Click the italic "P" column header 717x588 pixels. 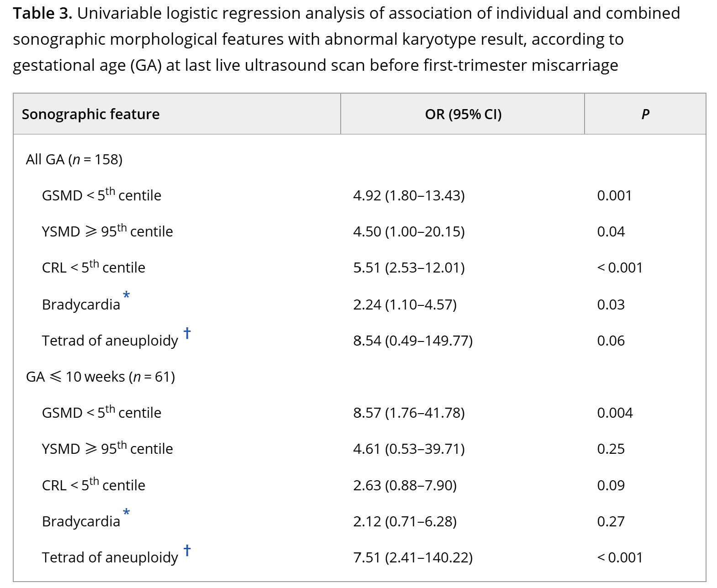[x=645, y=114]
